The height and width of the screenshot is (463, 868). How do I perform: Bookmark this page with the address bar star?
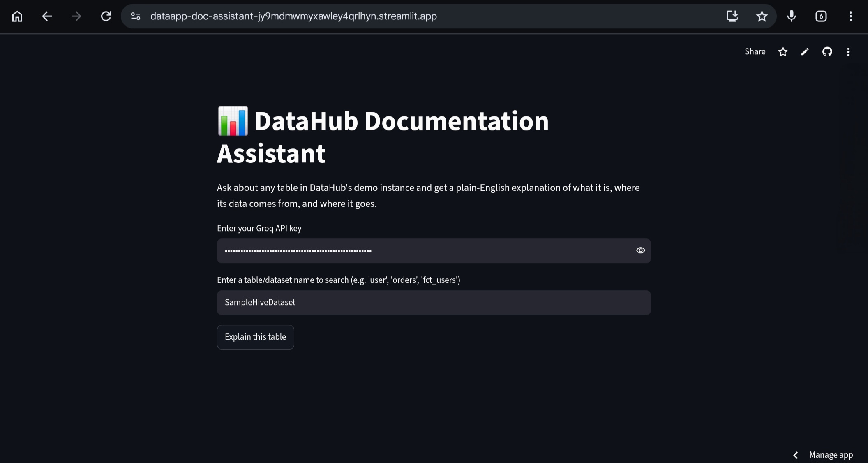pos(762,16)
